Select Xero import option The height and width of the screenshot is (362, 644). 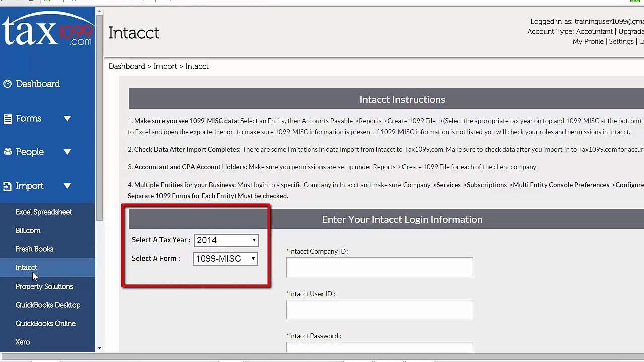23,342
